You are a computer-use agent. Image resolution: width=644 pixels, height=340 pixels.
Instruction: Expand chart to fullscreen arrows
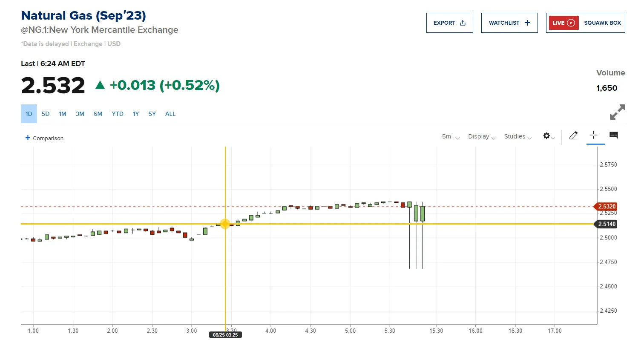pos(617,112)
